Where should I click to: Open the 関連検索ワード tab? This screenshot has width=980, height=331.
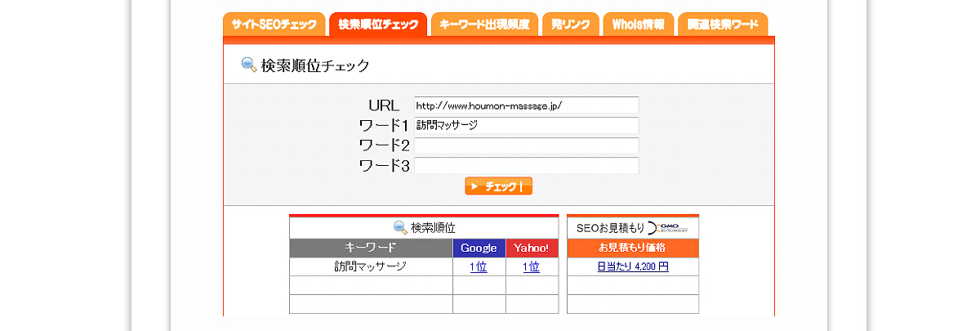(723, 25)
